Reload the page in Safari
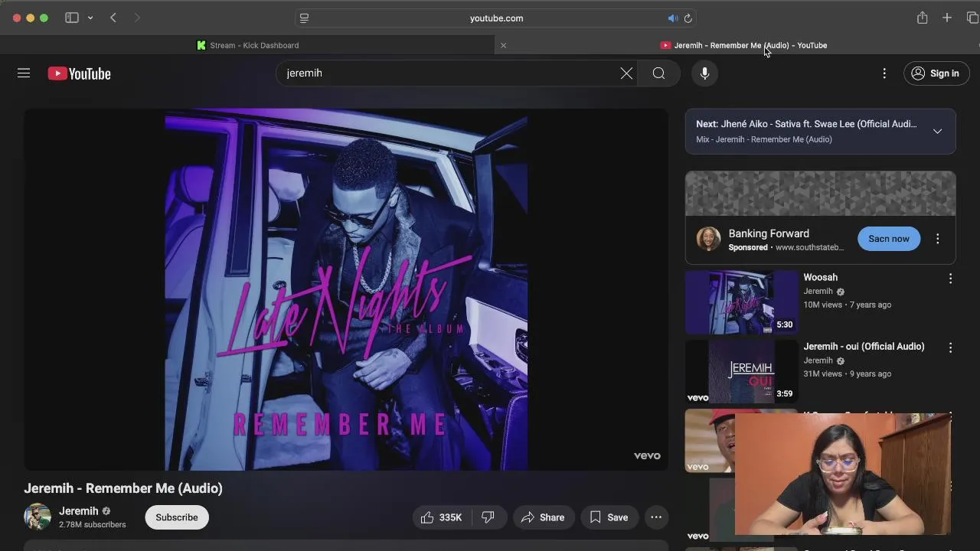The width and height of the screenshot is (980, 551). coord(688,18)
